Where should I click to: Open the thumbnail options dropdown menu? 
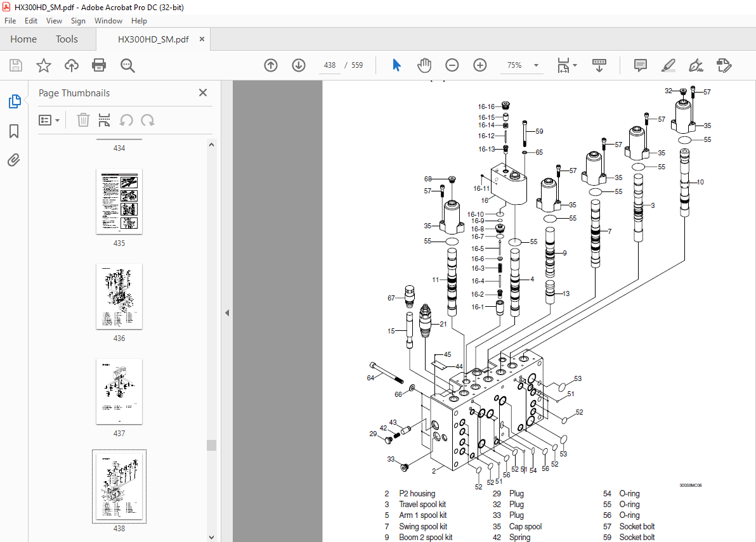point(49,120)
